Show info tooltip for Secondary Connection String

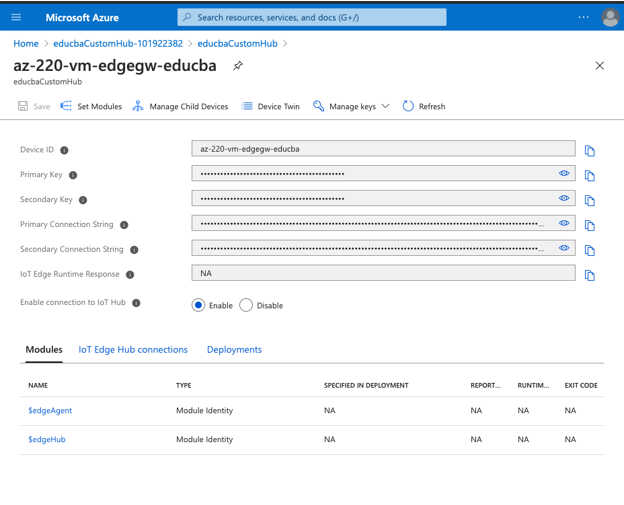(x=134, y=250)
